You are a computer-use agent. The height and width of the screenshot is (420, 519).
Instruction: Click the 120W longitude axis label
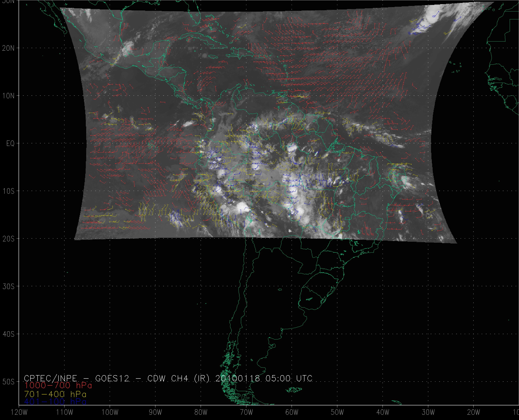click(19, 412)
